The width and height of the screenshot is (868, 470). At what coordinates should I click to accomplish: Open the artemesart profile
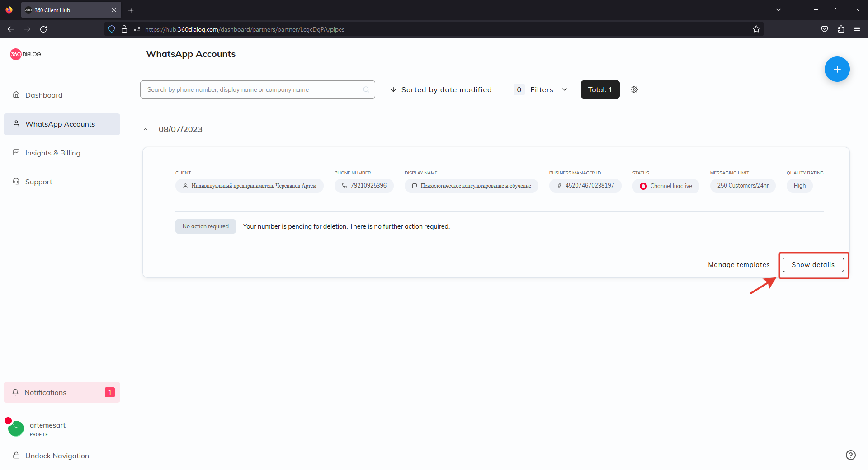pos(47,428)
